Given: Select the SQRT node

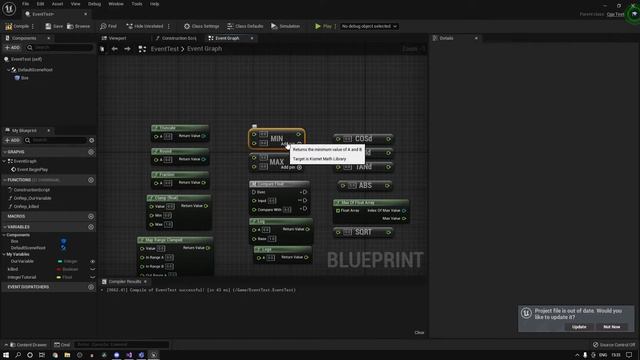Looking at the screenshot, I should click(363, 232).
